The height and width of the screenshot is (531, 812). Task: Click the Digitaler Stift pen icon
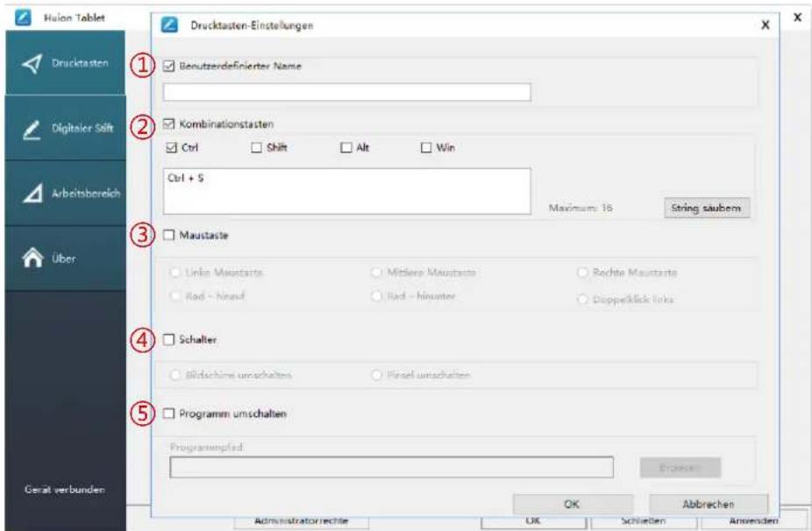[32, 130]
